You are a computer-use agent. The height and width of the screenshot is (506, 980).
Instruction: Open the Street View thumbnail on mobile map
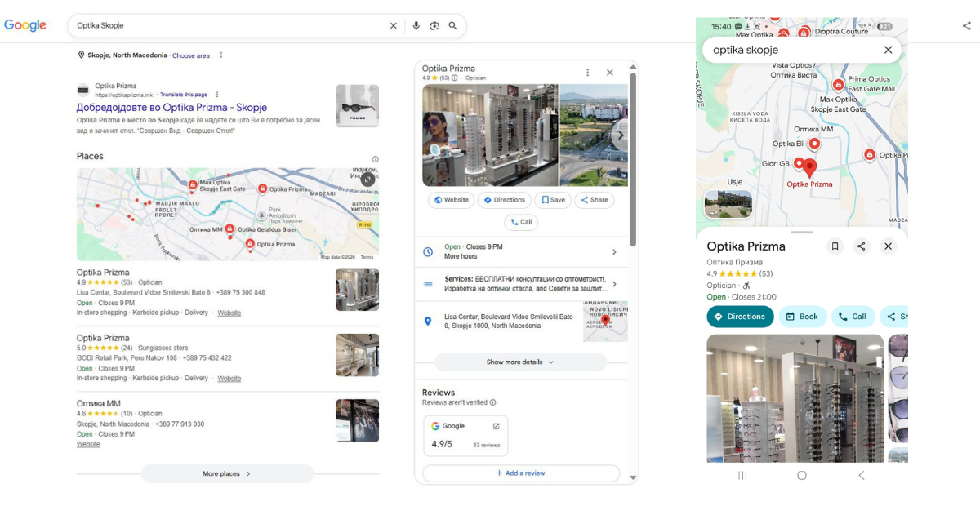pos(728,204)
